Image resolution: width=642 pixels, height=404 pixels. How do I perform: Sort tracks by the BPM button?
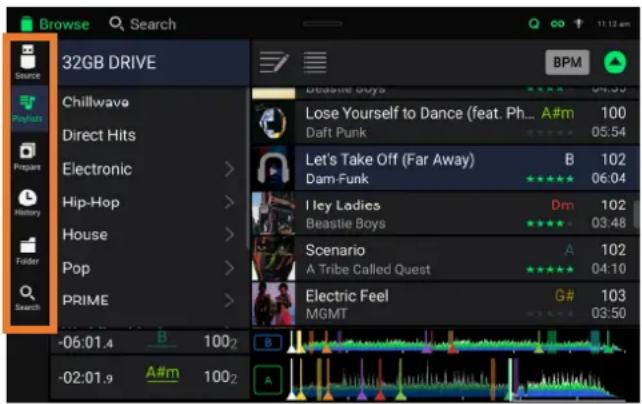pyautogui.click(x=567, y=62)
